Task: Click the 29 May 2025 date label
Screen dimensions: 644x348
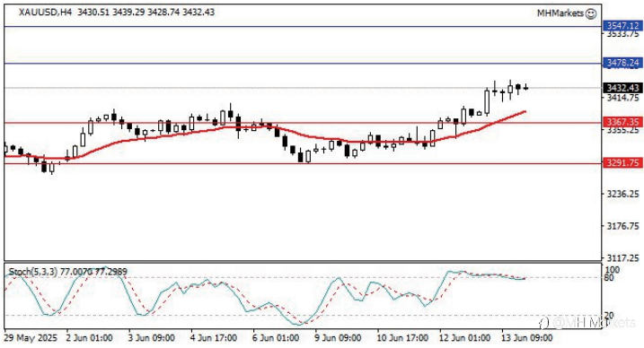Action: pyautogui.click(x=31, y=338)
